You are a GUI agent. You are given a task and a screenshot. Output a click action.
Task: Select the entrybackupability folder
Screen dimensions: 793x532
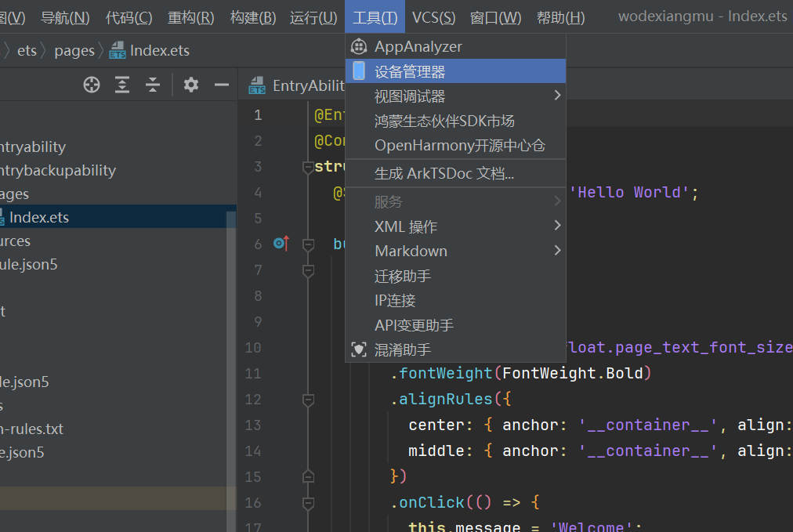coord(58,171)
